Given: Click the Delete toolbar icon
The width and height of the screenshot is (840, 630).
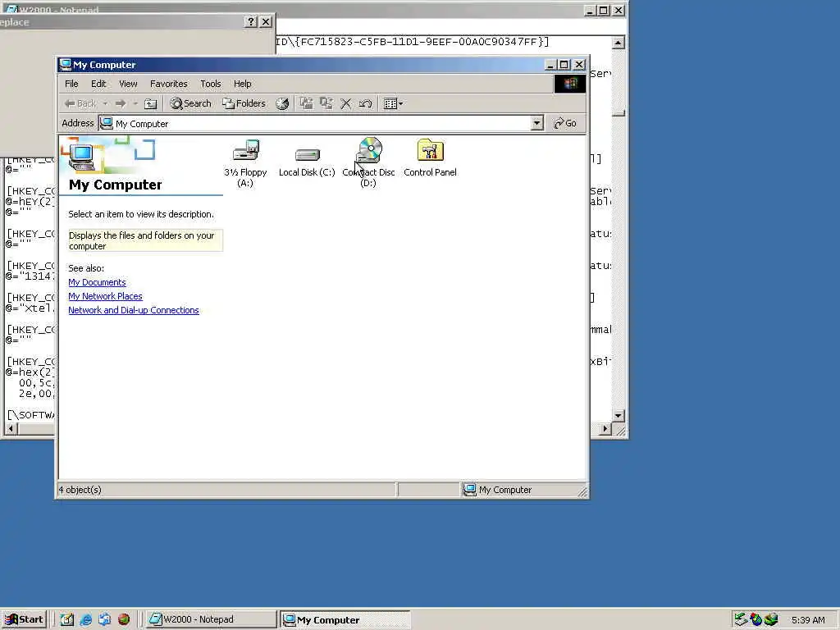Looking at the screenshot, I should (346, 103).
